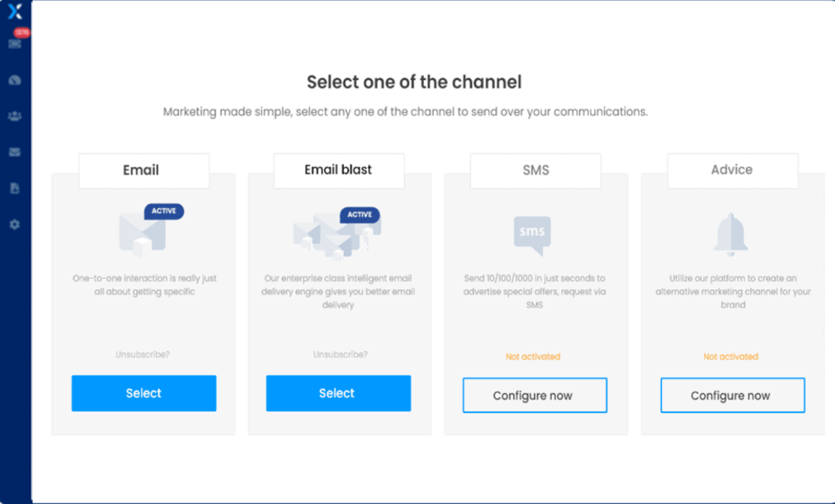Click Unsubscribe? link on Email blast card
The width and height of the screenshot is (835, 504).
(x=340, y=354)
